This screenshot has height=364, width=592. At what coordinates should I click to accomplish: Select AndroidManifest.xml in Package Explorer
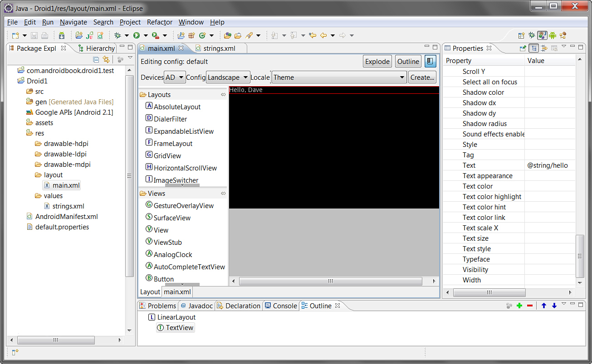point(62,217)
